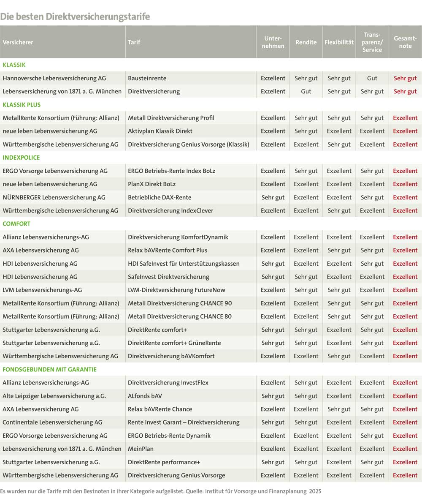
Task: Open the Bausteinrente tariff entry
Action: point(147,78)
